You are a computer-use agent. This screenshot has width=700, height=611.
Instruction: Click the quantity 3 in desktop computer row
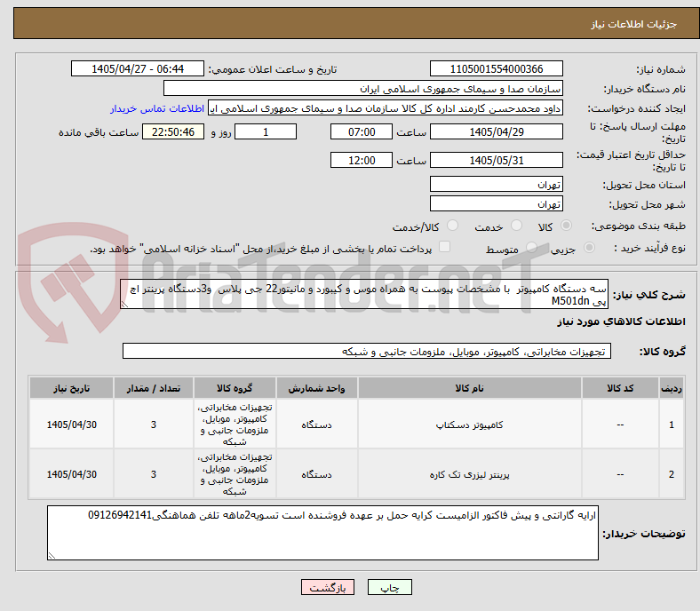click(x=154, y=425)
